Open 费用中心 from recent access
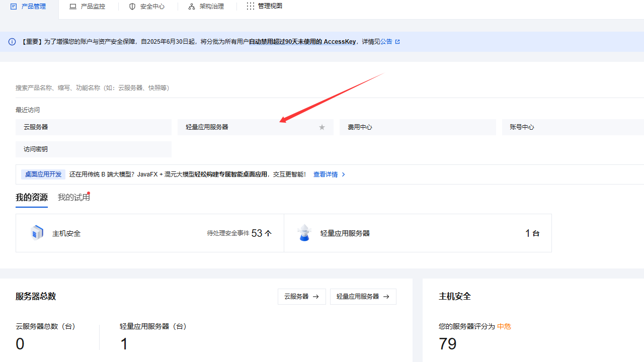 359,127
